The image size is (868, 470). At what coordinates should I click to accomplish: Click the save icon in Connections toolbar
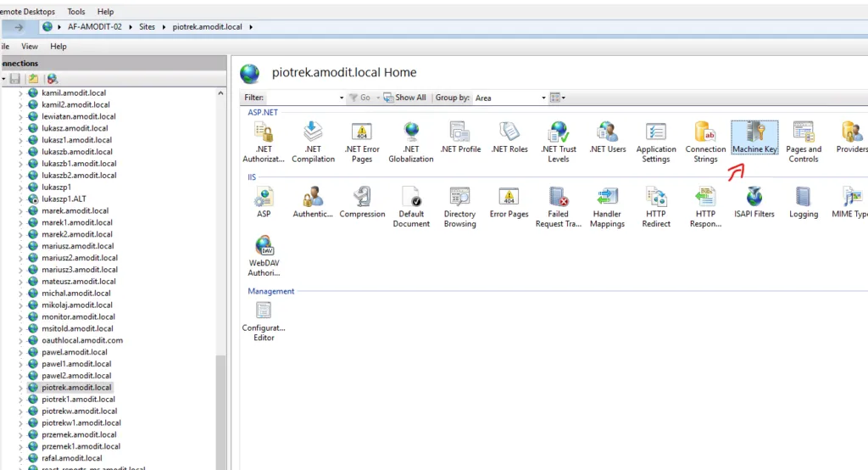tap(15, 79)
